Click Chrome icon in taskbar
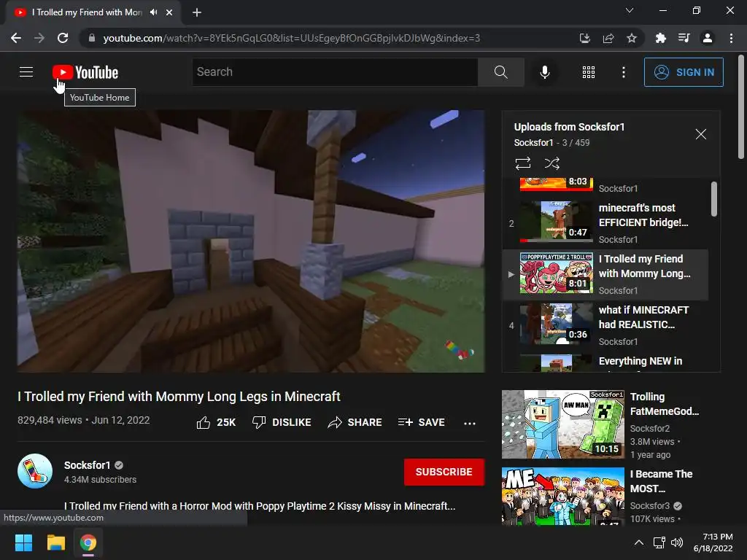This screenshot has height=560, width=747. (88, 542)
